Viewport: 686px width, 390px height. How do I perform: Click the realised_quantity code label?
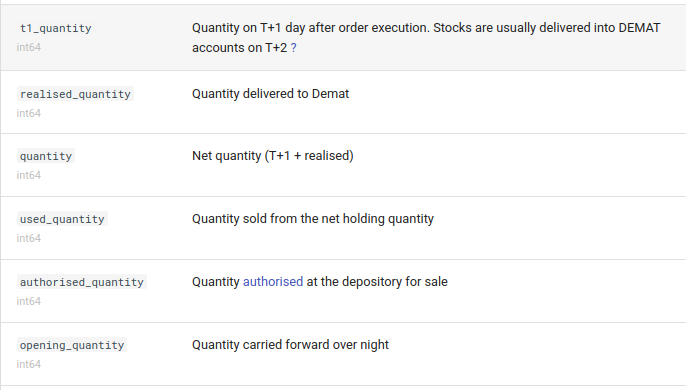pos(75,94)
